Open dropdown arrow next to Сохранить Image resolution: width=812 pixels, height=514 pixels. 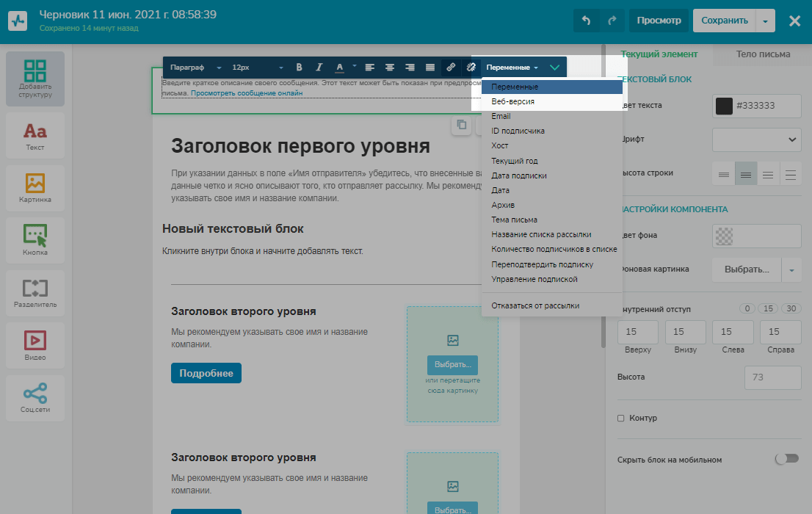766,21
